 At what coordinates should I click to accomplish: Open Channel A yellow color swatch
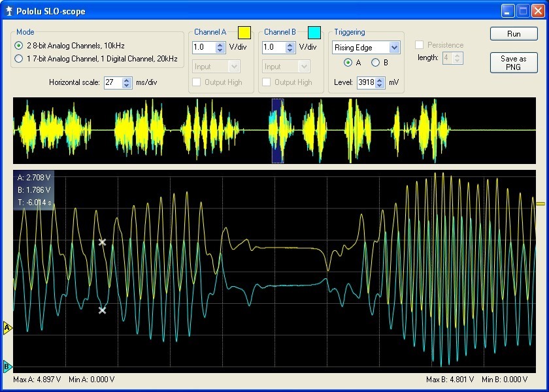pos(244,33)
